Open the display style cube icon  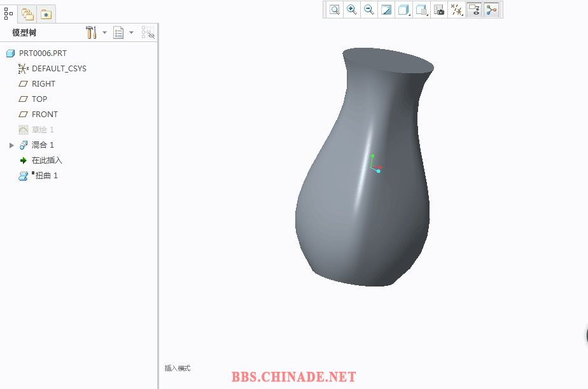(403, 10)
